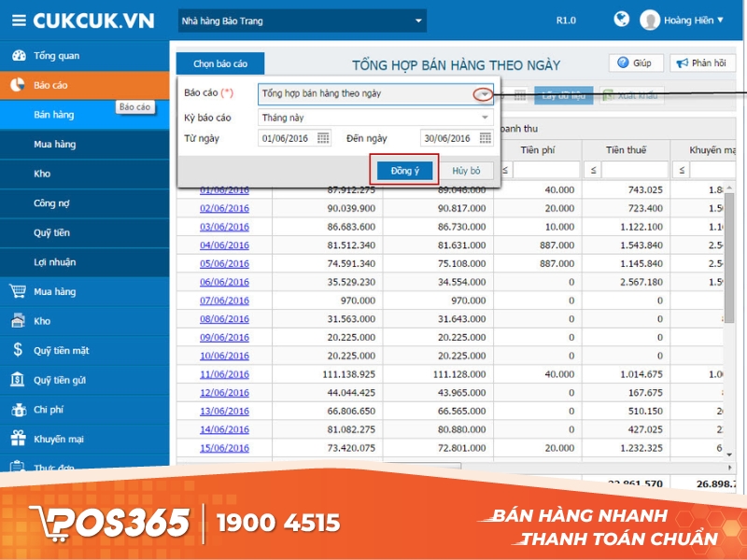The image size is (747, 560).
Task: Click the Kho warehouse icon
Action: coord(18,320)
